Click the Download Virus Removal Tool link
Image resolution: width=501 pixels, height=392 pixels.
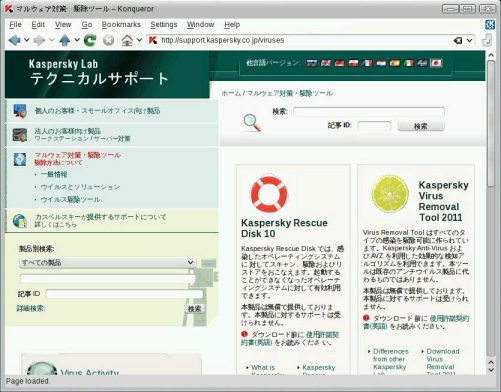443,363
